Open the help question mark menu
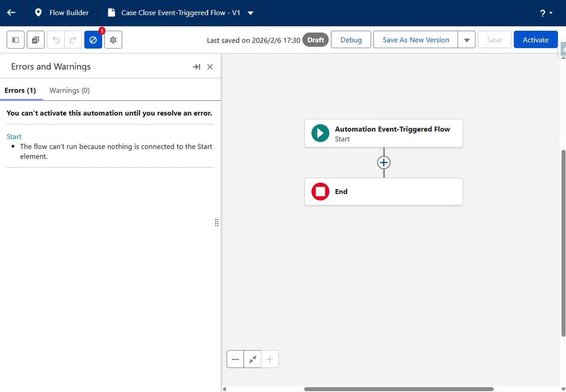The height and width of the screenshot is (392, 566). 546,13
